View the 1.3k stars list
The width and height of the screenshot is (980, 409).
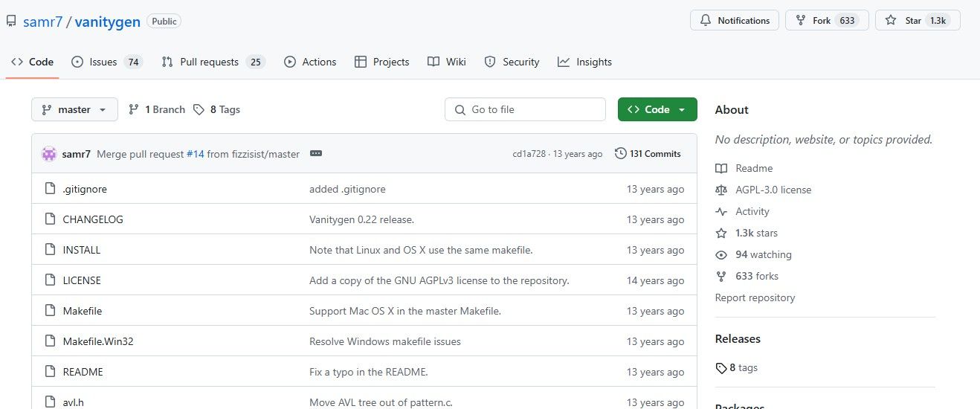coord(747,233)
